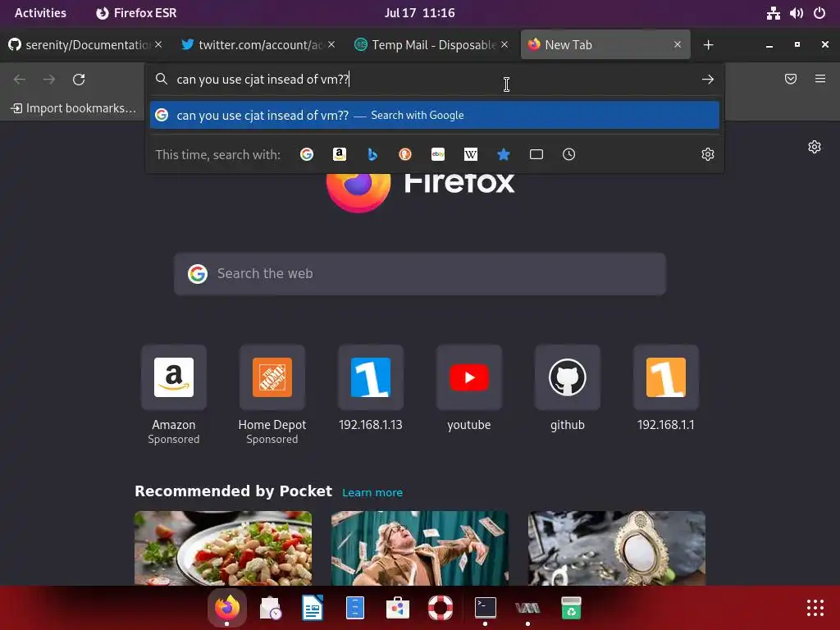The image size is (840, 630).
Task: Search open tabs icon in urlbar
Action: pos(536,154)
